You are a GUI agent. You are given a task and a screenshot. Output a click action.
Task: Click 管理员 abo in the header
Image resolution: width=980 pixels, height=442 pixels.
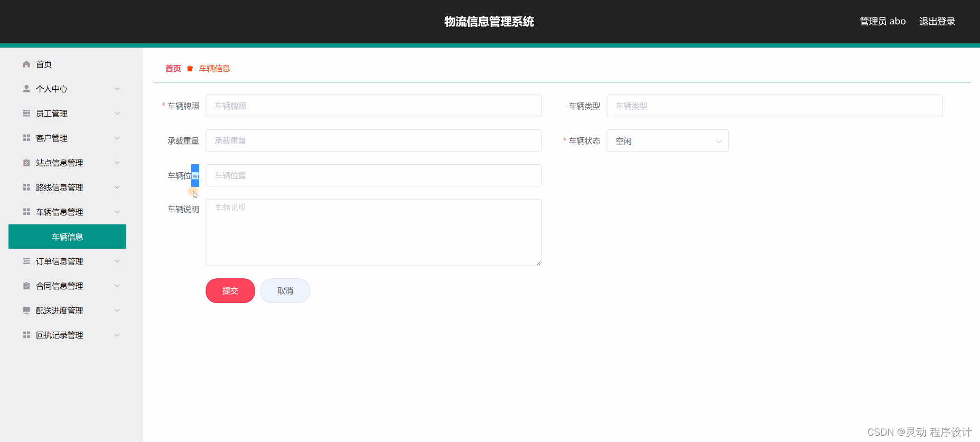click(x=883, y=21)
